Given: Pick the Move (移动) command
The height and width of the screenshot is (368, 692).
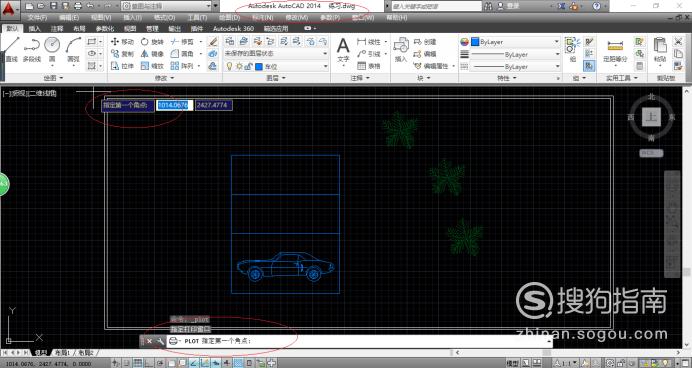Looking at the screenshot, I should coord(122,41).
